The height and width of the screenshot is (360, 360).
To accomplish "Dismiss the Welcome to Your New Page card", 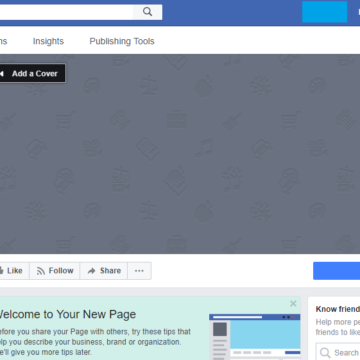I will tap(293, 303).
